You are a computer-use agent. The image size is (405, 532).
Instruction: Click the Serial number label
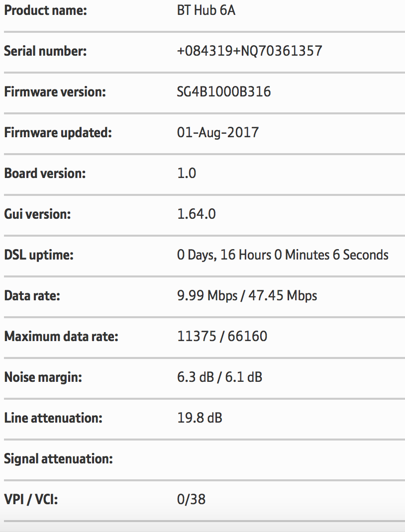[x=45, y=51]
